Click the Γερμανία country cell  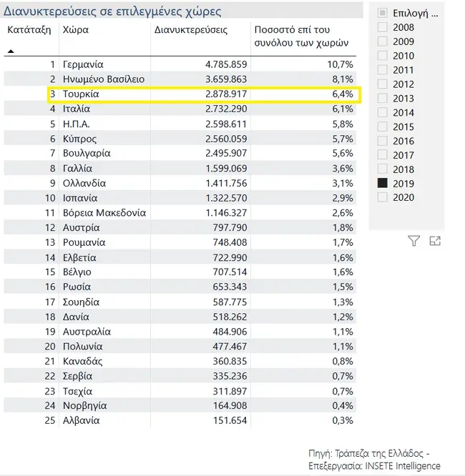[x=83, y=64]
